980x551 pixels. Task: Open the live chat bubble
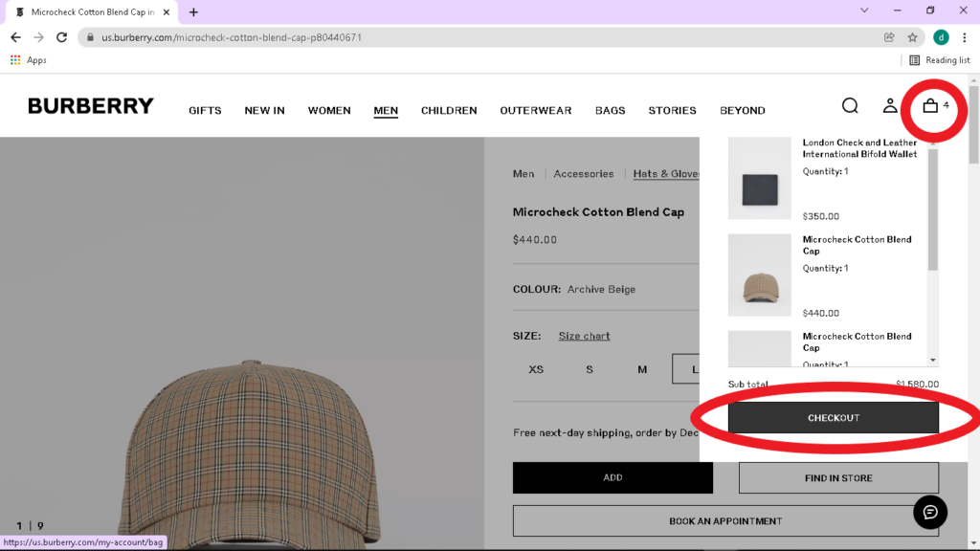click(x=930, y=513)
